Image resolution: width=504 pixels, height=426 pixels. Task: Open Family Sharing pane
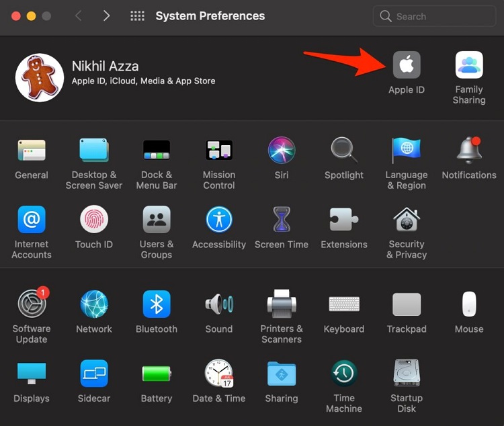[468, 65]
